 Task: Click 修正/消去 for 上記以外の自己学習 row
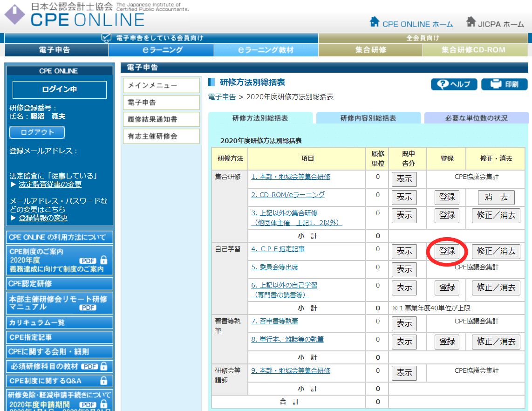[x=496, y=288]
